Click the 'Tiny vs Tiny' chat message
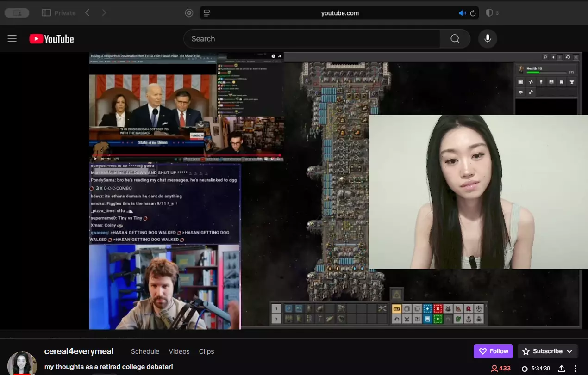The height and width of the screenshot is (375, 588). coord(119,218)
